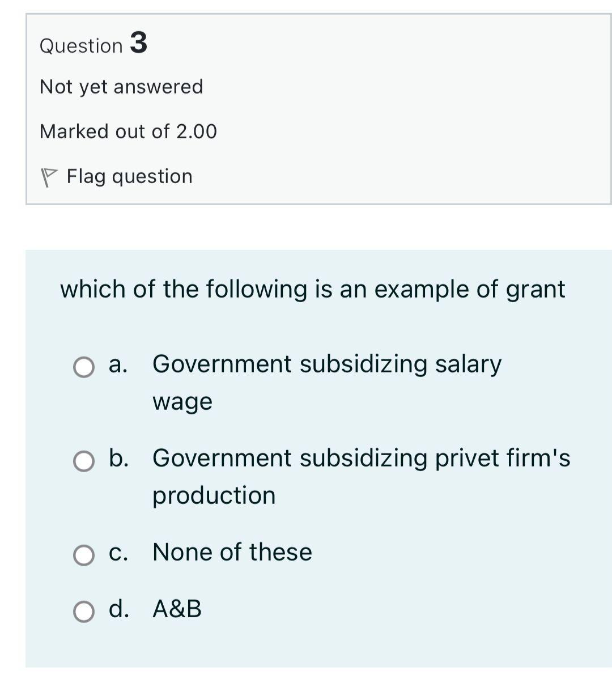612x700 pixels.
Task: Click the question text about grant example
Action: 312,289
